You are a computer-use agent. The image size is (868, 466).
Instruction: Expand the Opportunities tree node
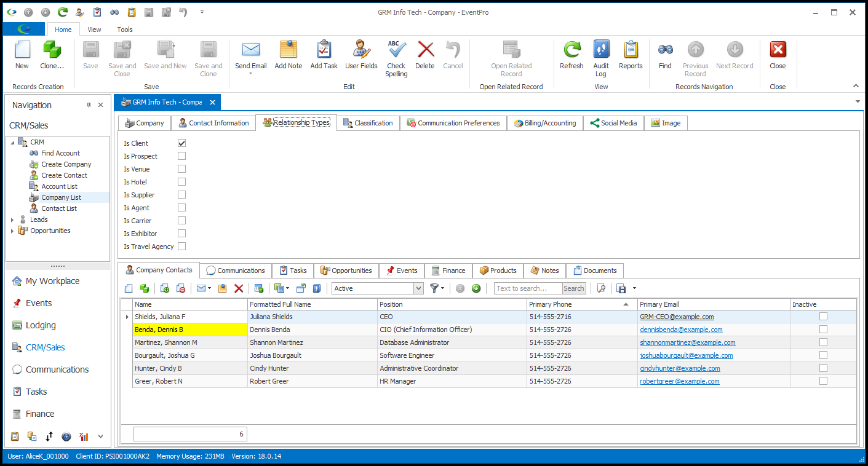(12, 231)
